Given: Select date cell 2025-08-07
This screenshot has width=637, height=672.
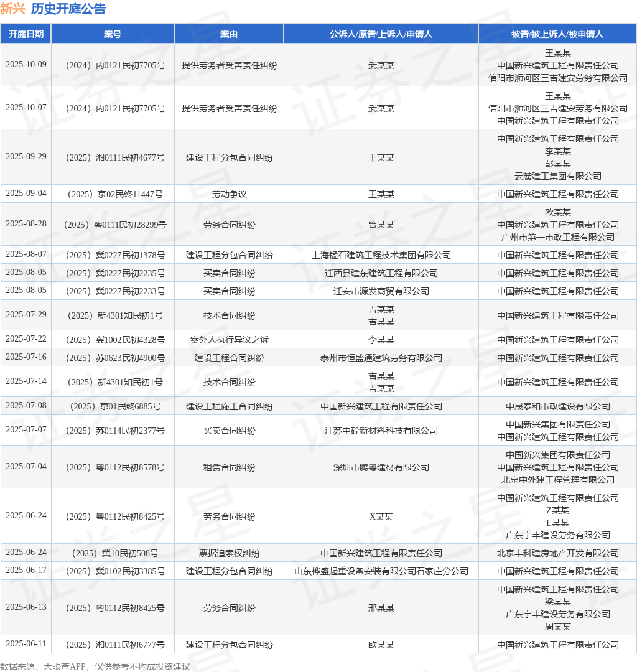Looking at the screenshot, I should [26, 254].
